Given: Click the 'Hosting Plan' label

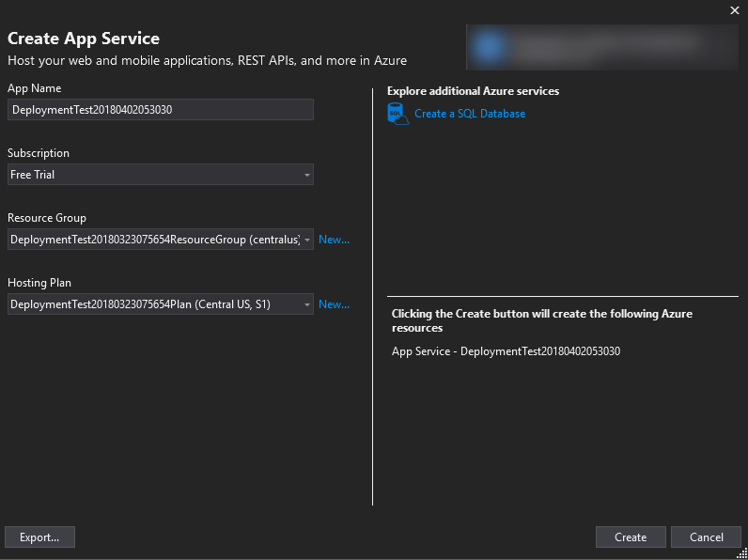Looking at the screenshot, I should 39,283.
